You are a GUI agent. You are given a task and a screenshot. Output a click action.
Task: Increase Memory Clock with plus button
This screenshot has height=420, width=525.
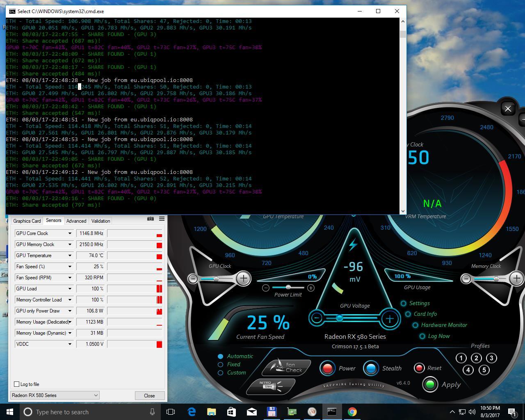(x=516, y=278)
